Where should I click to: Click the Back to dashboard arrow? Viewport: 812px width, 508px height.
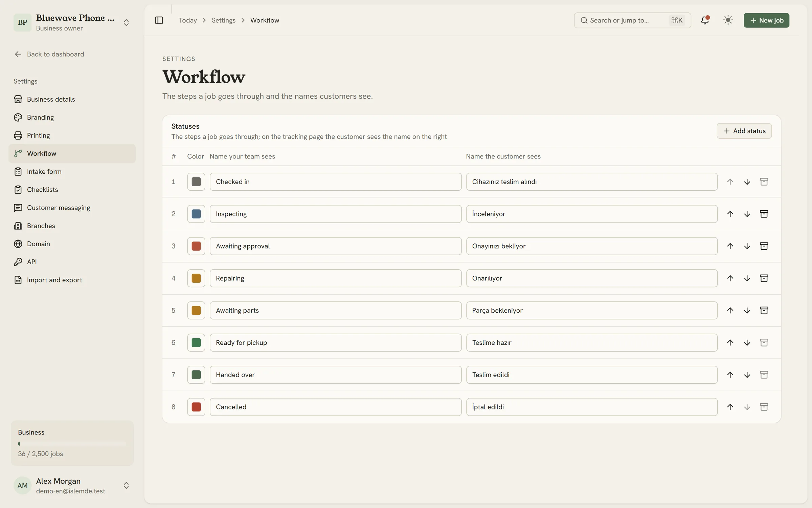[18, 54]
